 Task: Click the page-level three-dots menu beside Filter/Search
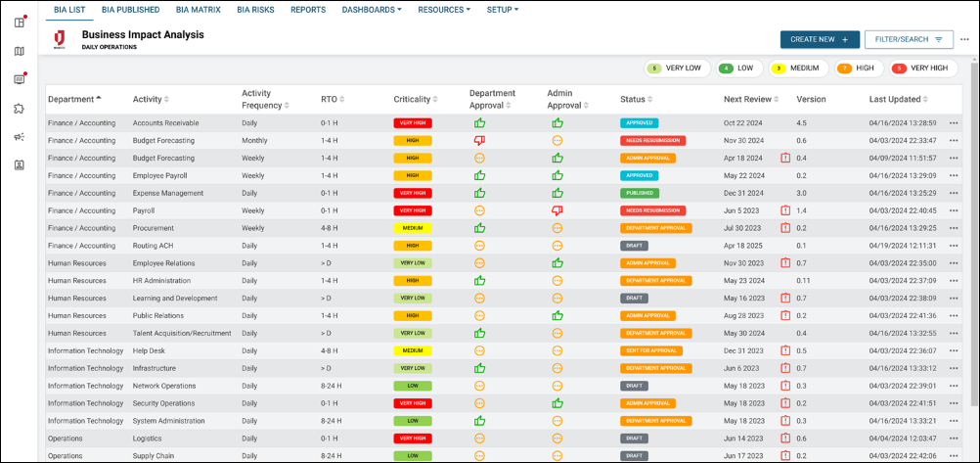965,39
